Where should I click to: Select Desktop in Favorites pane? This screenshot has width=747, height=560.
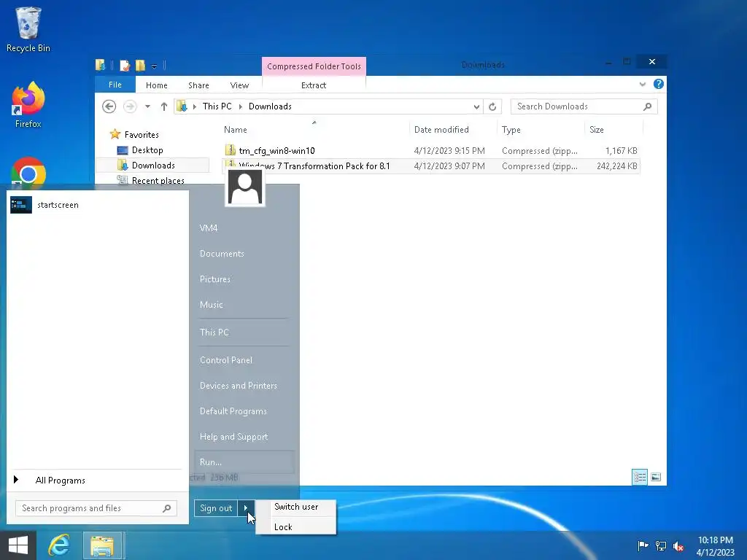click(x=147, y=150)
